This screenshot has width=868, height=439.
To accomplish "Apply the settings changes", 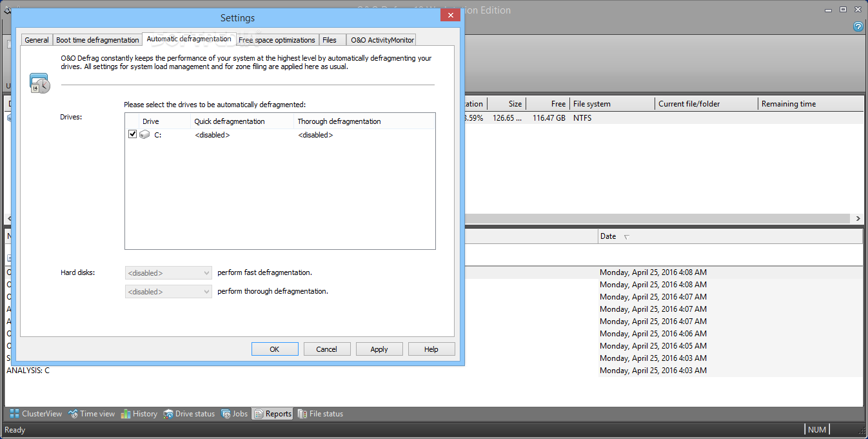I will 379,349.
